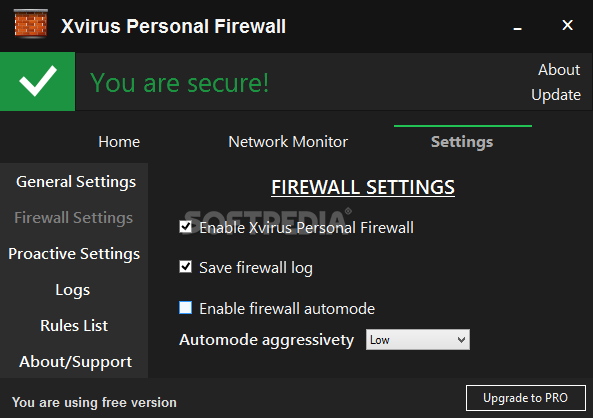Open the About link at top right

(559, 70)
